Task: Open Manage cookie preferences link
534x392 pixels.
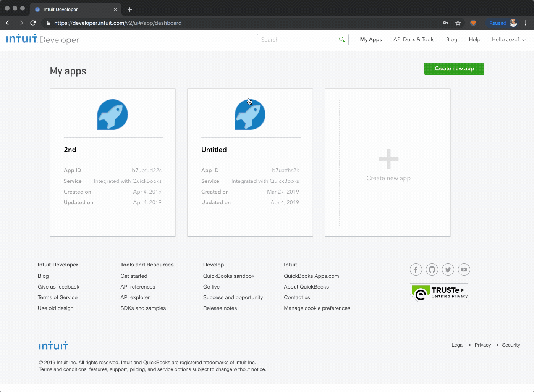Action: point(317,308)
